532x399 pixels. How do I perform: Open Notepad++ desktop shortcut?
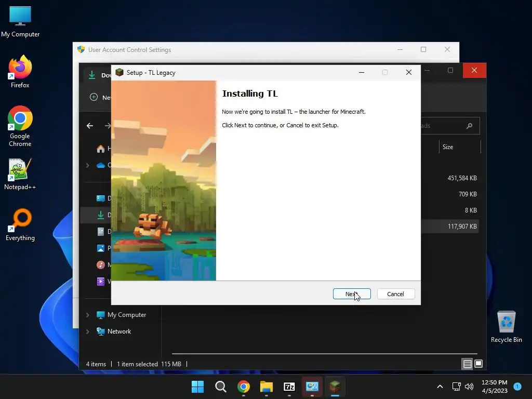(x=20, y=174)
